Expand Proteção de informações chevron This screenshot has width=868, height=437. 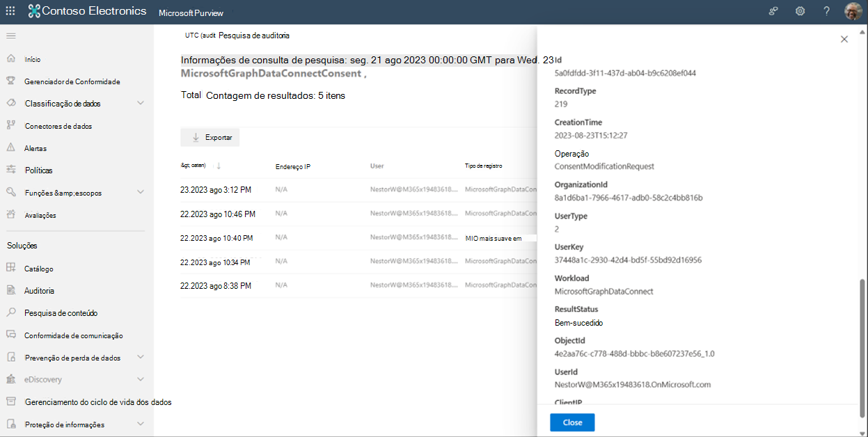[x=141, y=424]
